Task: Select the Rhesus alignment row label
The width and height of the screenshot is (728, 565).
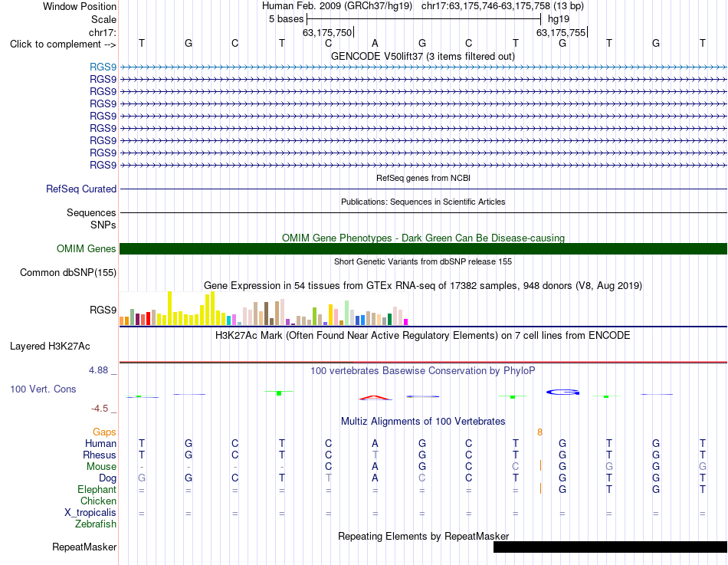Action: (100, 455)
